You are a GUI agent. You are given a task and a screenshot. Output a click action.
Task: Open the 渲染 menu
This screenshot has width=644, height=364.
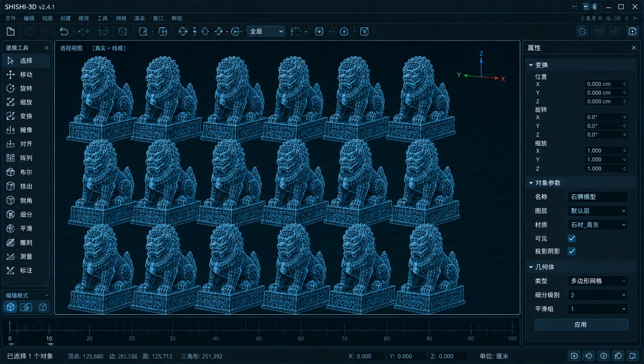139,18
